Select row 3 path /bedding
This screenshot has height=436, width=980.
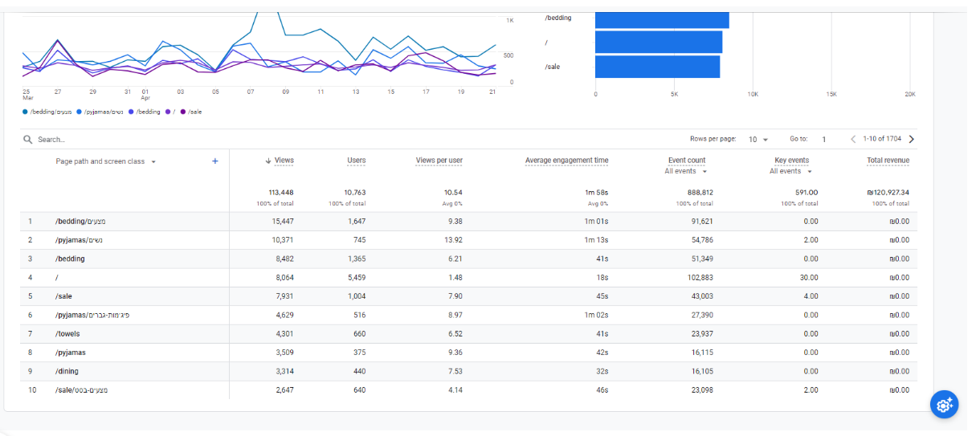pos(70,259)
